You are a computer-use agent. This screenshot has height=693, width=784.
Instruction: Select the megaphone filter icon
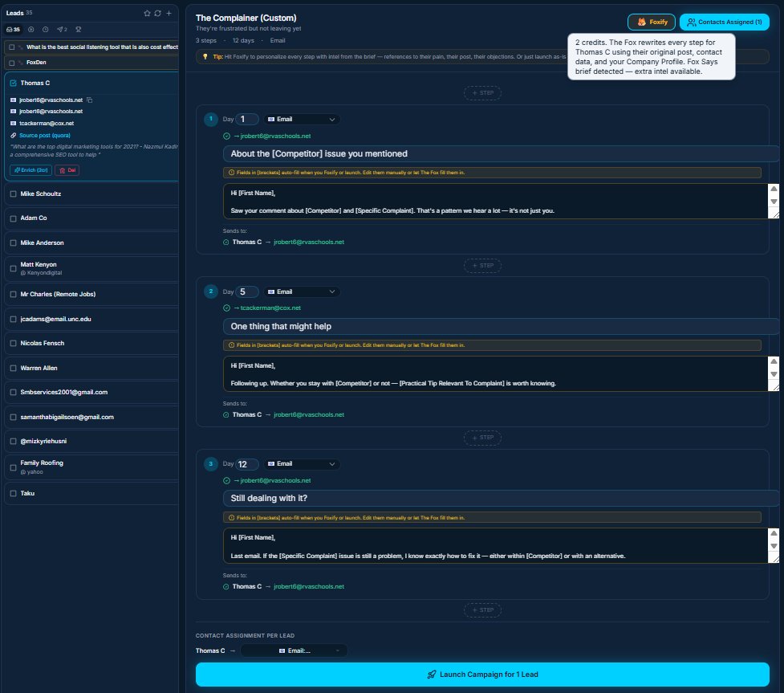click(x=60, y=30)
